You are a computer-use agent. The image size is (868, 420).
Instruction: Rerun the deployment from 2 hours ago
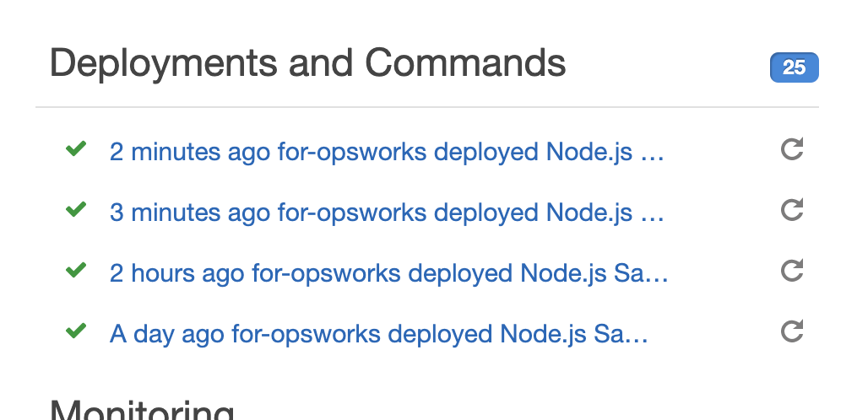tap(791, 271)
